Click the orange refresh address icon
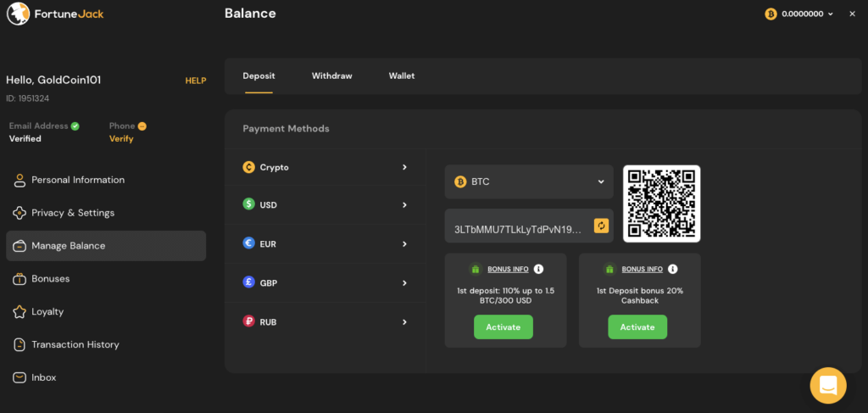 (x=601, y=226)
